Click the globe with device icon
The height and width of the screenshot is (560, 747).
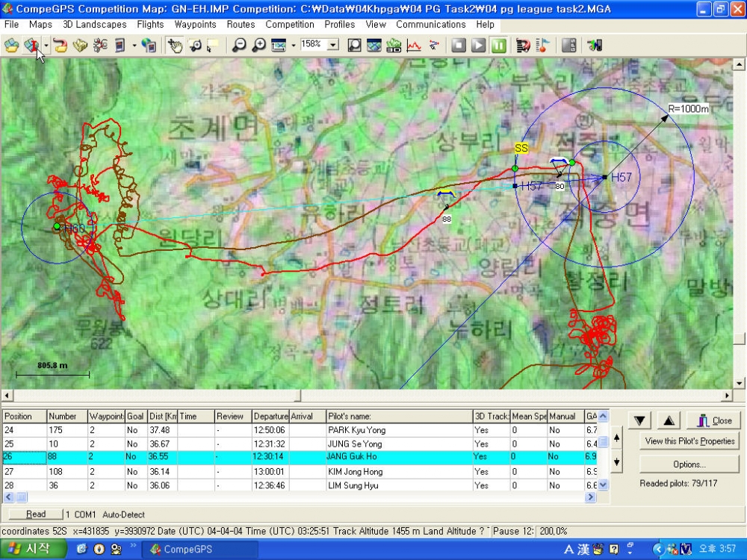tap(149, 46)
